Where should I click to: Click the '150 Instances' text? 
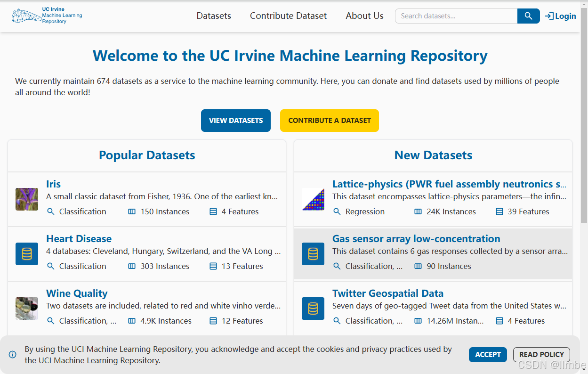tap(165, 211)
